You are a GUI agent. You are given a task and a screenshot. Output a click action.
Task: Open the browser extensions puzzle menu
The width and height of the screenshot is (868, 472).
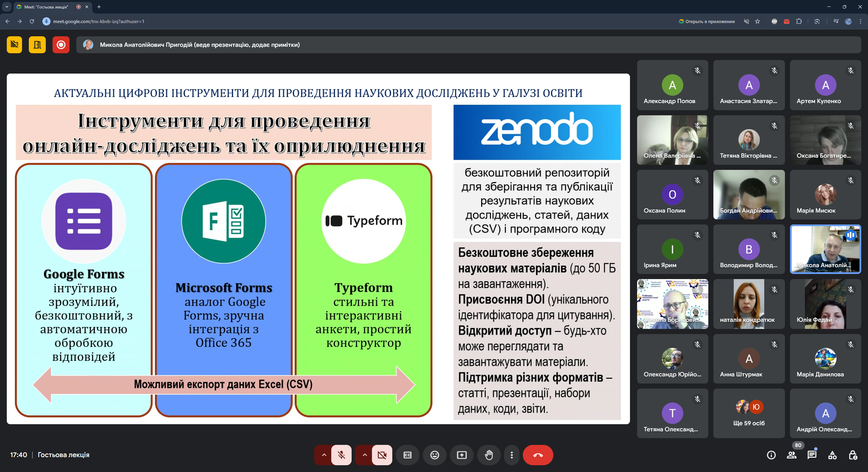click(799, 21)
